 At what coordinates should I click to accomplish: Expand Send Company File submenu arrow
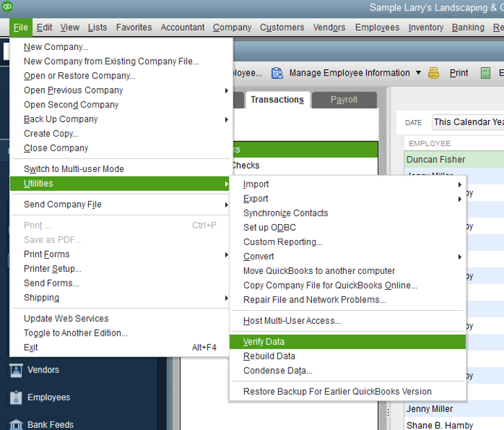226,205
